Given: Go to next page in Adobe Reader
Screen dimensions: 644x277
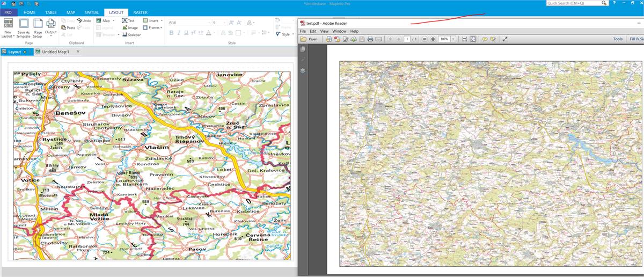Looking at the screenshot, I should click(x=398, y=39).
